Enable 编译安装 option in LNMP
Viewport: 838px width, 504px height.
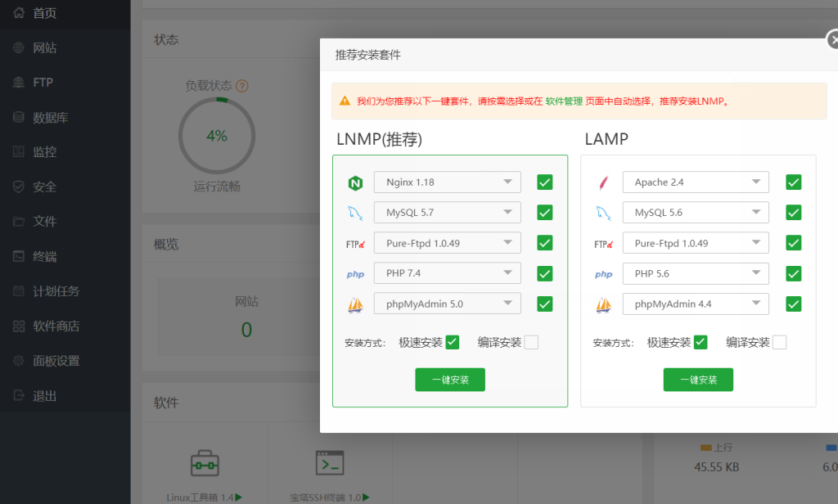(531, 342)
